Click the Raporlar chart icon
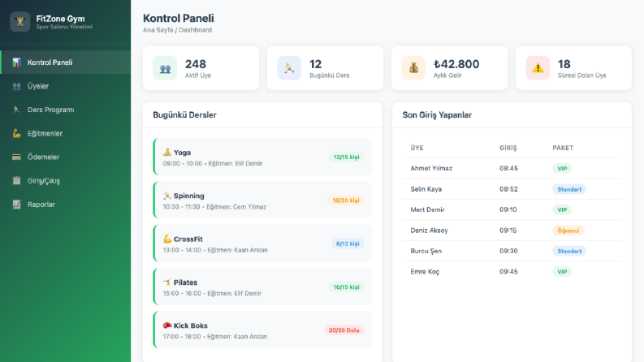Screen dimensions: 644x362 click(16, 205)
